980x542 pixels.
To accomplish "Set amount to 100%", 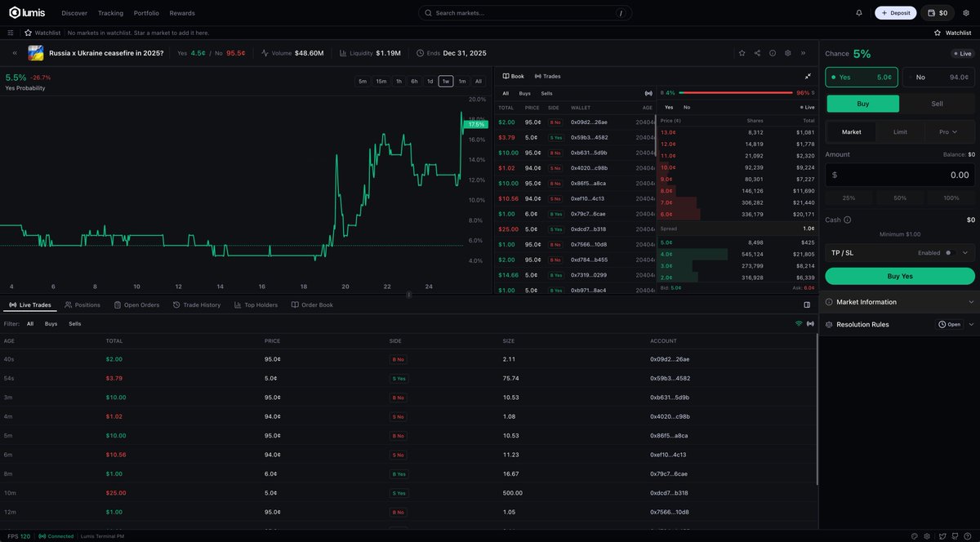I will click(951, 198).
